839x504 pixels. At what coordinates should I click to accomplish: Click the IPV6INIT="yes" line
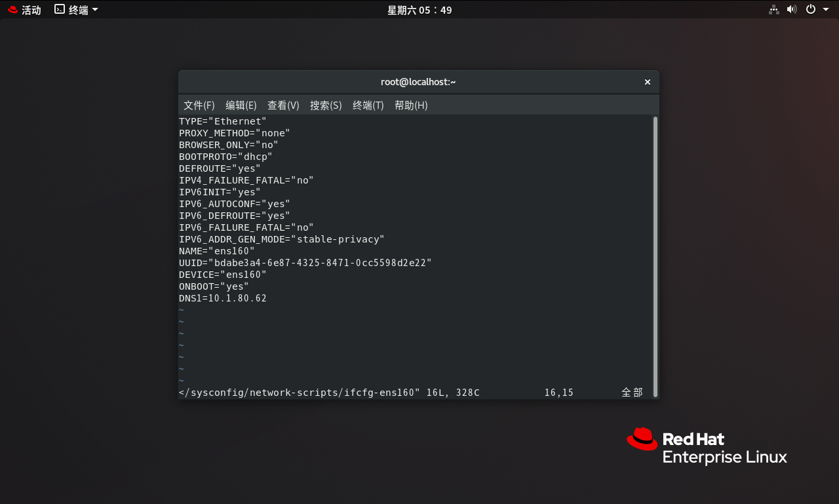[x=220, y=192]
